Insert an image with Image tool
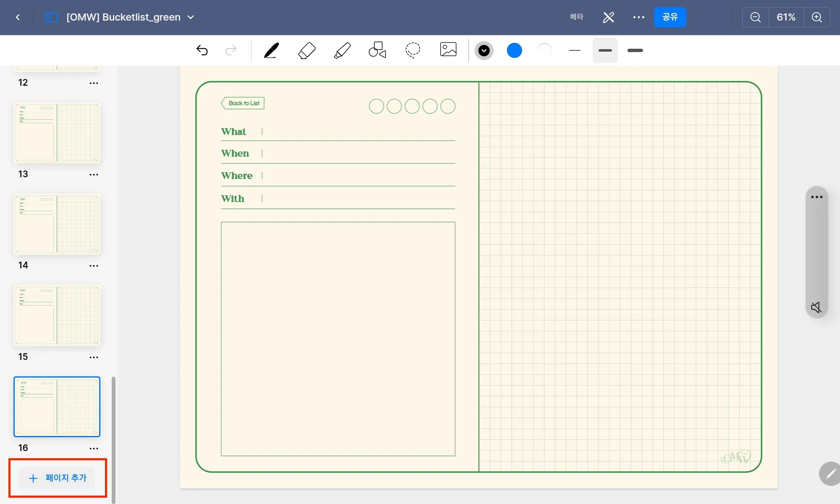 click(448, 50)
